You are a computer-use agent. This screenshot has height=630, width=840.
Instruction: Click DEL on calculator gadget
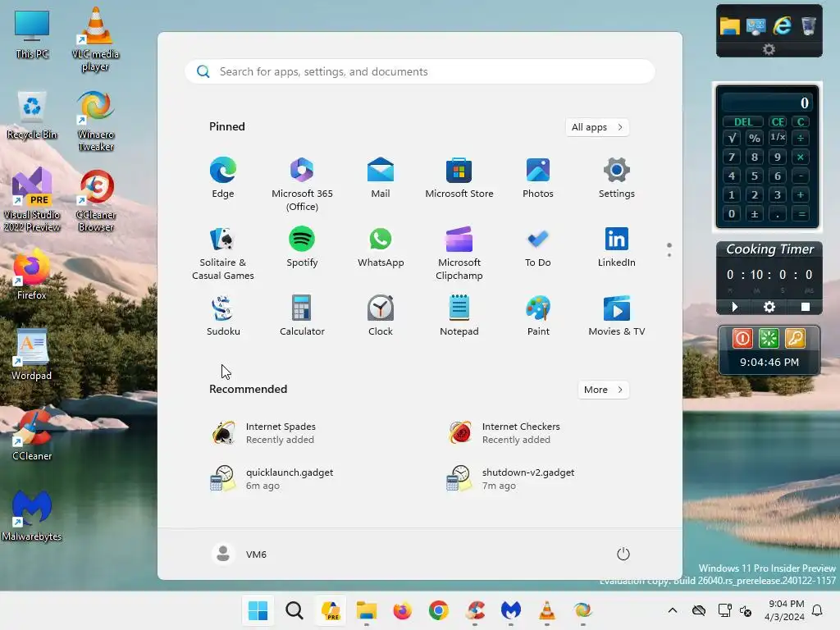[x=743, y=121]
